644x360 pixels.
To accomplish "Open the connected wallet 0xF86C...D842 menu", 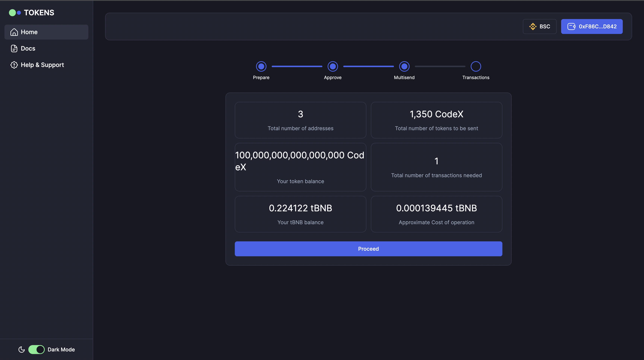I will 592,26.
